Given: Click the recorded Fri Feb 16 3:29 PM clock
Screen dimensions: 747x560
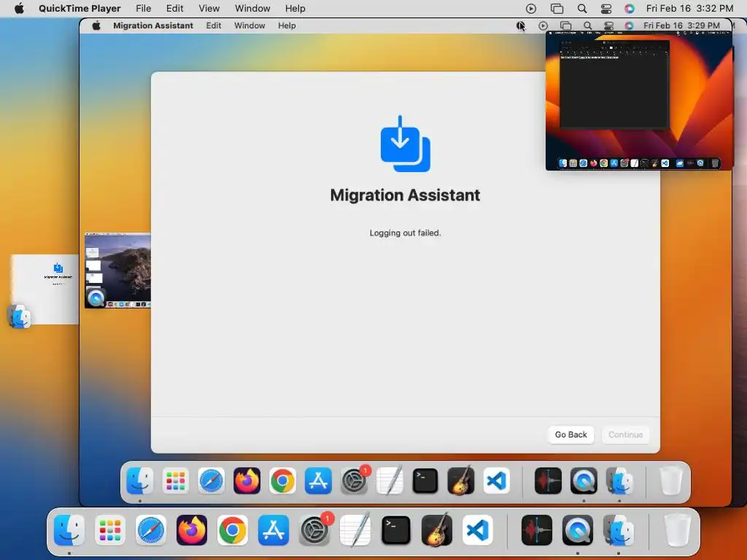Looking at the screenshot, I should (681, 26).
